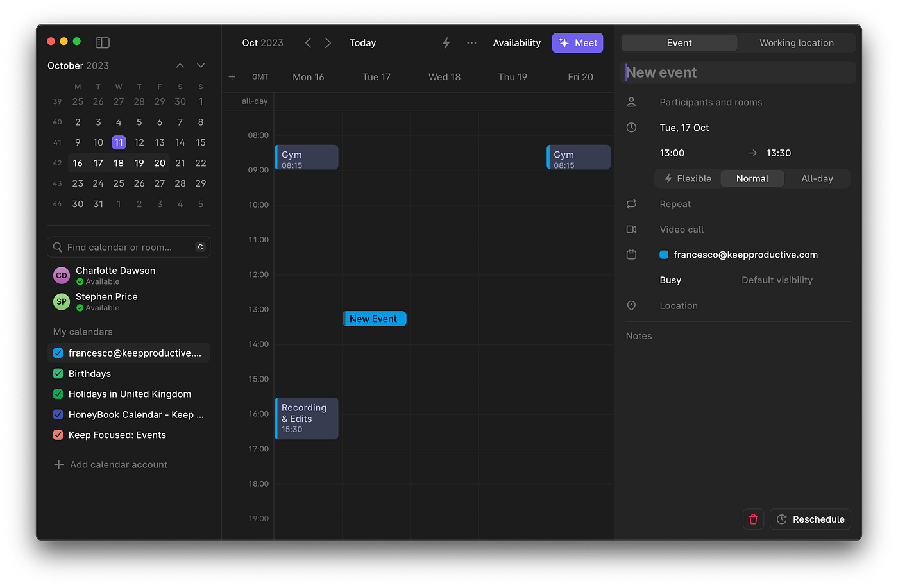This screenshot has height=588, width=898.
Task: Click the search magnifier icon
Action: coord(58,247)
